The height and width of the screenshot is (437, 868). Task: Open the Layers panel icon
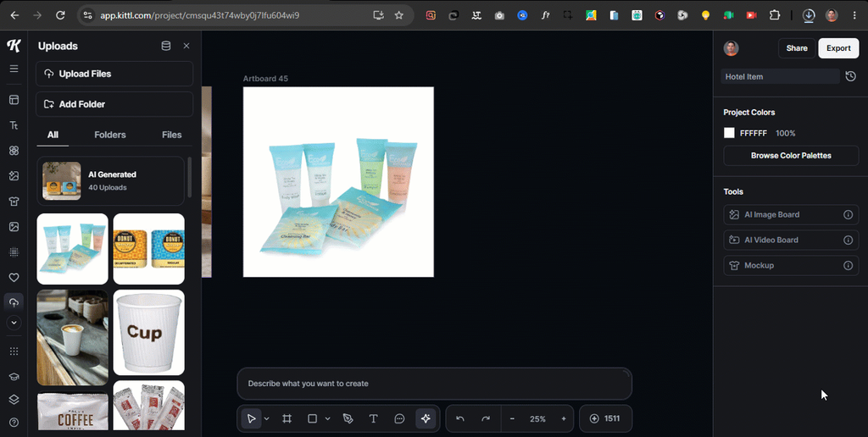tap(14, 400)
